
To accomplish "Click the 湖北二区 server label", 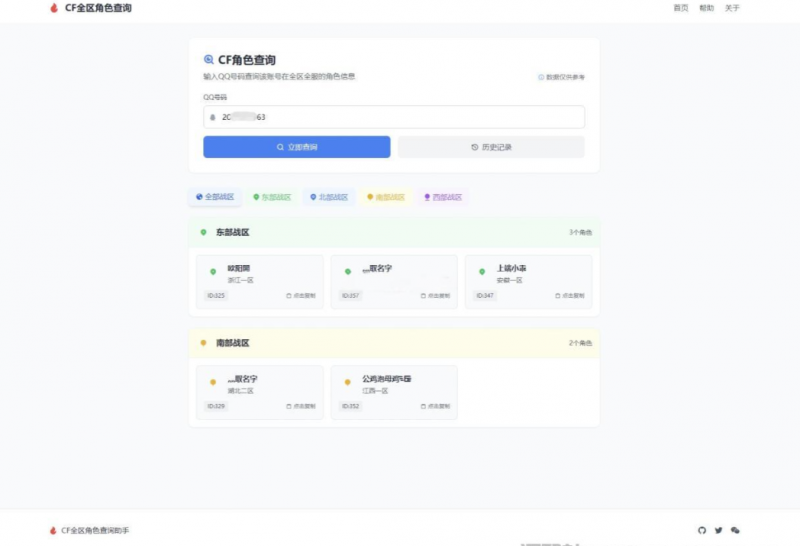I will (x=240, y=391).
